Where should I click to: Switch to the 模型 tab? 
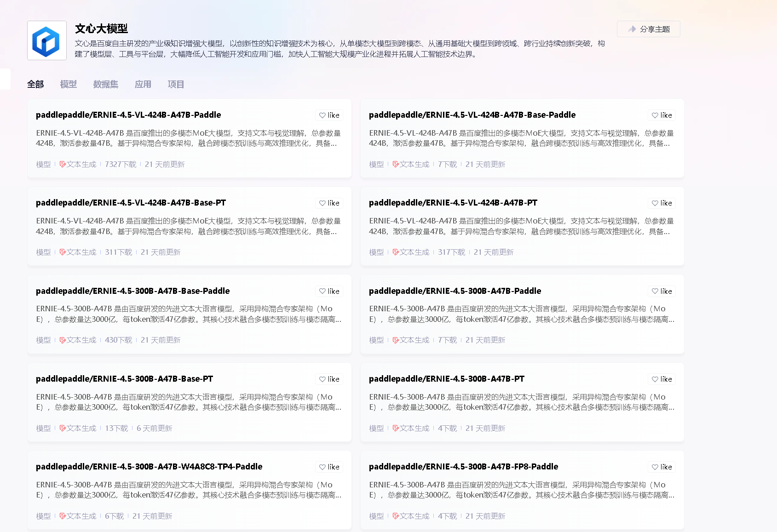tap(69, 84)
